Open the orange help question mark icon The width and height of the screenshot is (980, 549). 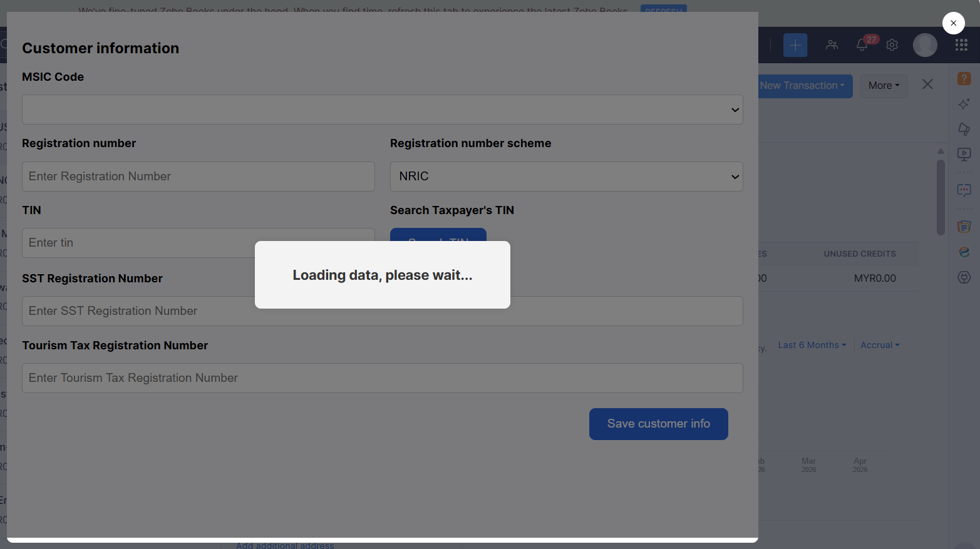tap(964, 78)
